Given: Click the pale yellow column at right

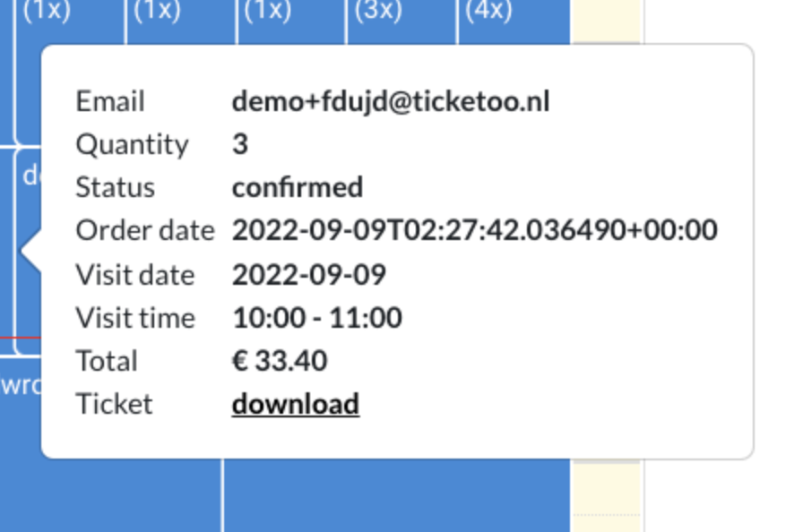Looking at the screenshot, I should [606, 269].
